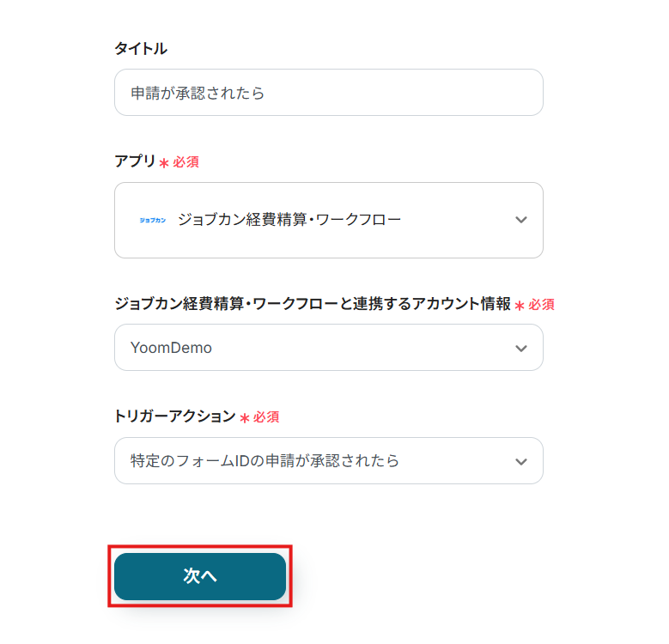Click the トリガーアクション field label
Viewport: 669px width, 644px height.
pyautogui.click(x=174, y=416)
